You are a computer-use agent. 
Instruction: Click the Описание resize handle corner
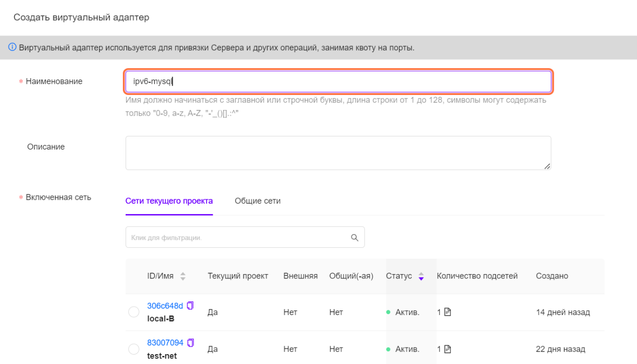(x=547, y=166)
